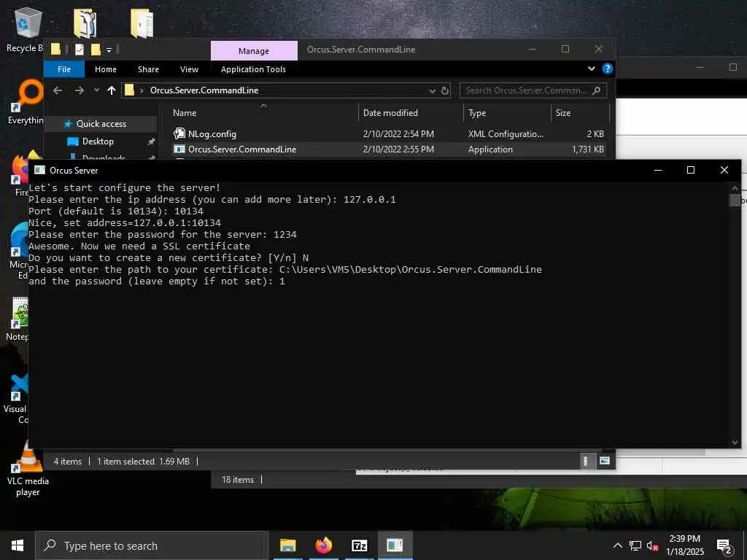Click the taskbar clock and date
Image resolution: width=747 pixels, height=560 pixels.
[x=684, y=545]
